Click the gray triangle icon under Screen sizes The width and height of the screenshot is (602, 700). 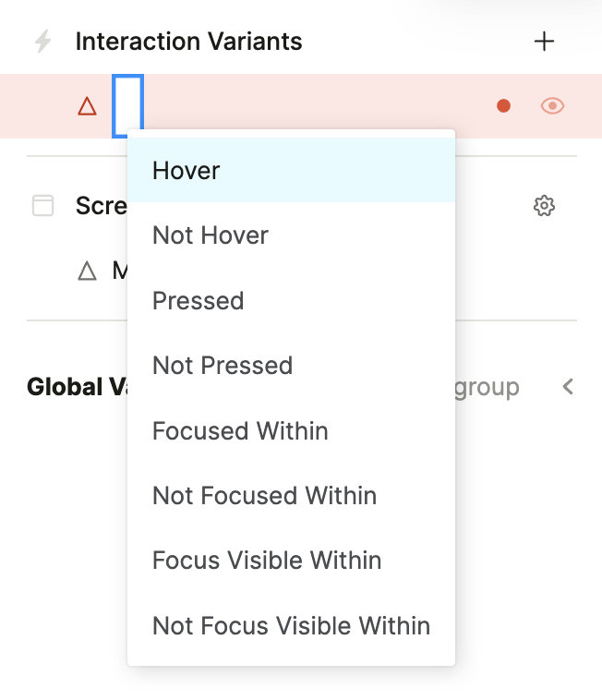pos(87,271)
